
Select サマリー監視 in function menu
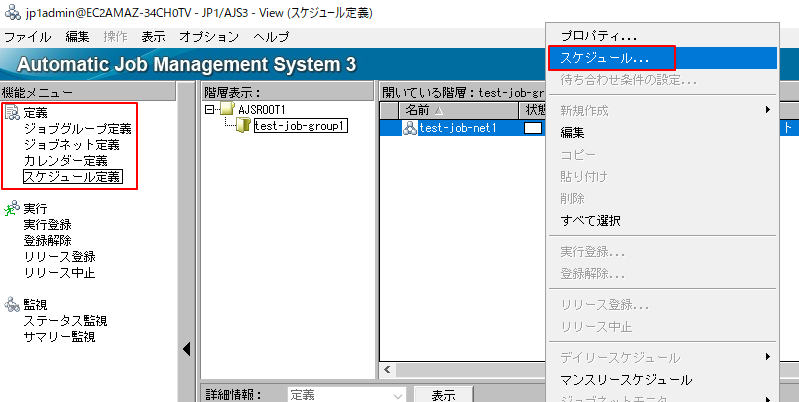[60, 337]
